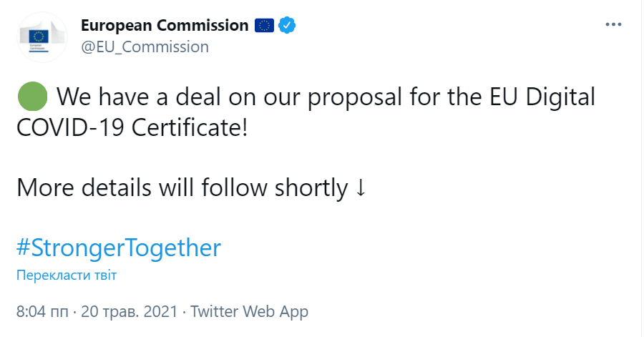Click "Перекласти твіт" to translate the tweet

click(66, 275)
